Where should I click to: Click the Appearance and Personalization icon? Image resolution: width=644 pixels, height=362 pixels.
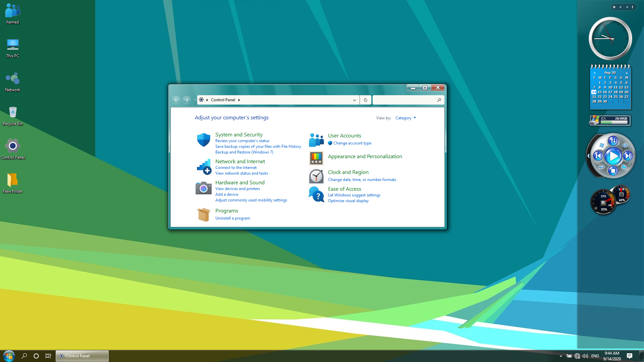(x=316, y=158)
